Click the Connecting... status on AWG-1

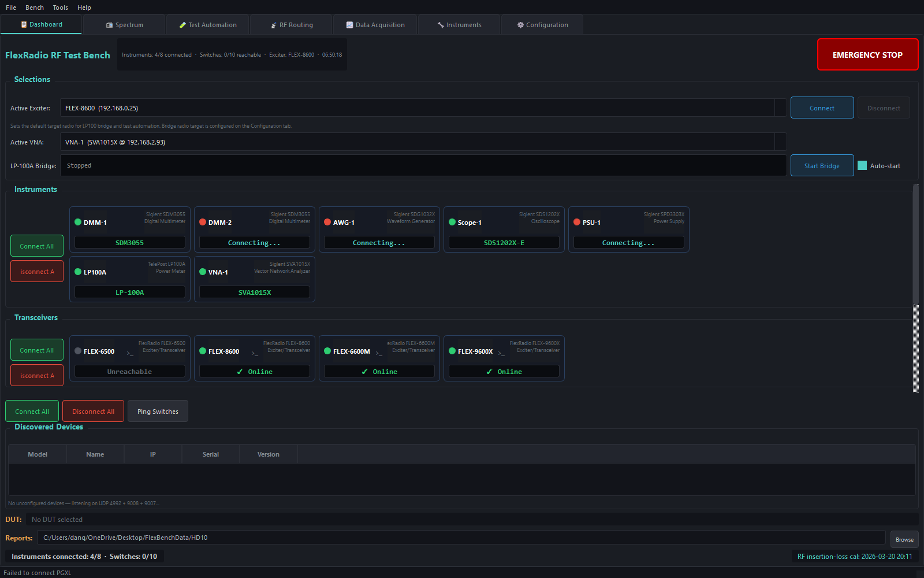click(379, 243)
